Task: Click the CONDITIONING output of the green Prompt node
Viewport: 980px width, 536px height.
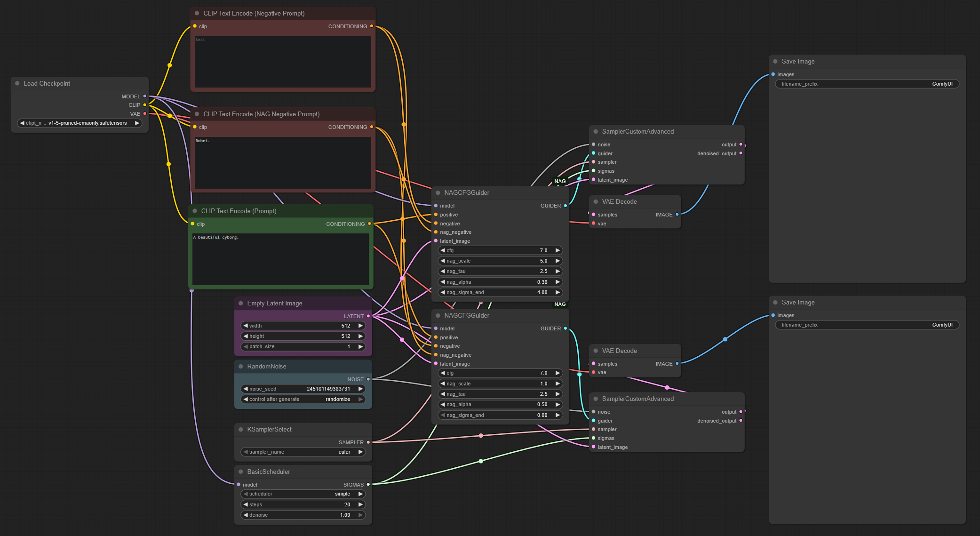Action: coord(369,224)
